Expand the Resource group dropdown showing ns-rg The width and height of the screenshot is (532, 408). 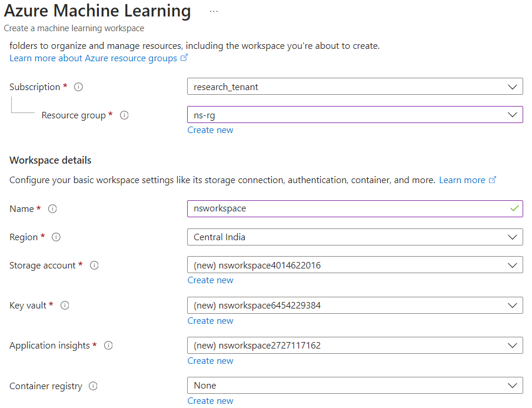coord(354,115)
